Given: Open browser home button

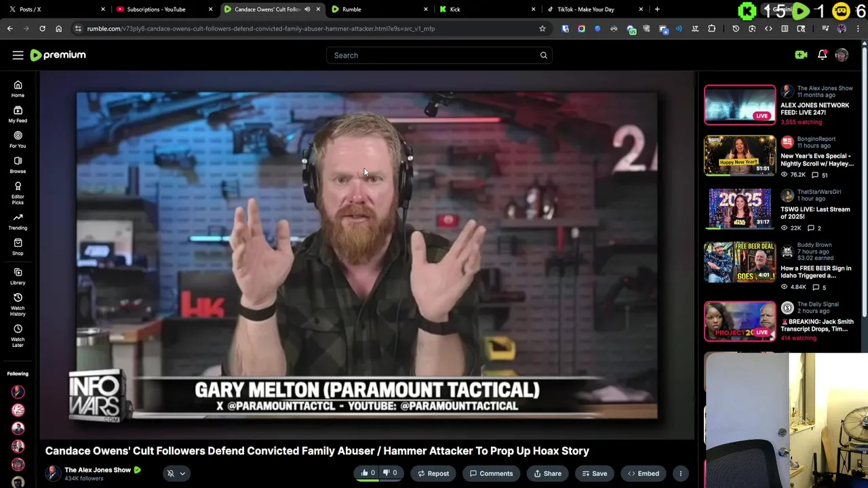Looking at the screenshot, I should pyautogui.click(x=58, y=28).
